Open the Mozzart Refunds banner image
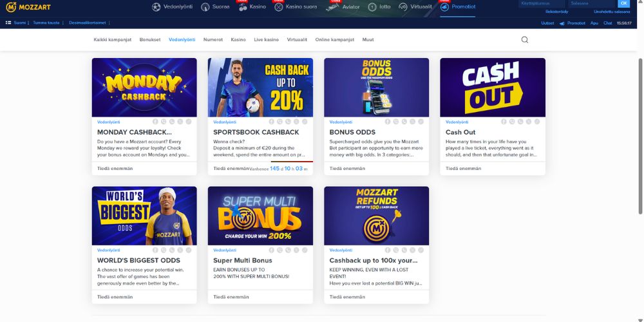Screen dimensions: 644x322 [x=376, y=216]
